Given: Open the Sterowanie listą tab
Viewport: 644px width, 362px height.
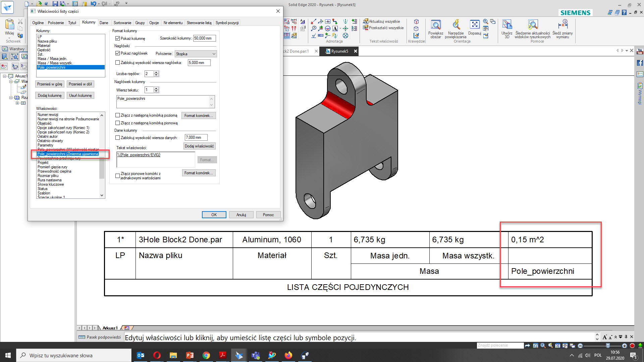Looking at the screenshot, I should click(199, 23).
